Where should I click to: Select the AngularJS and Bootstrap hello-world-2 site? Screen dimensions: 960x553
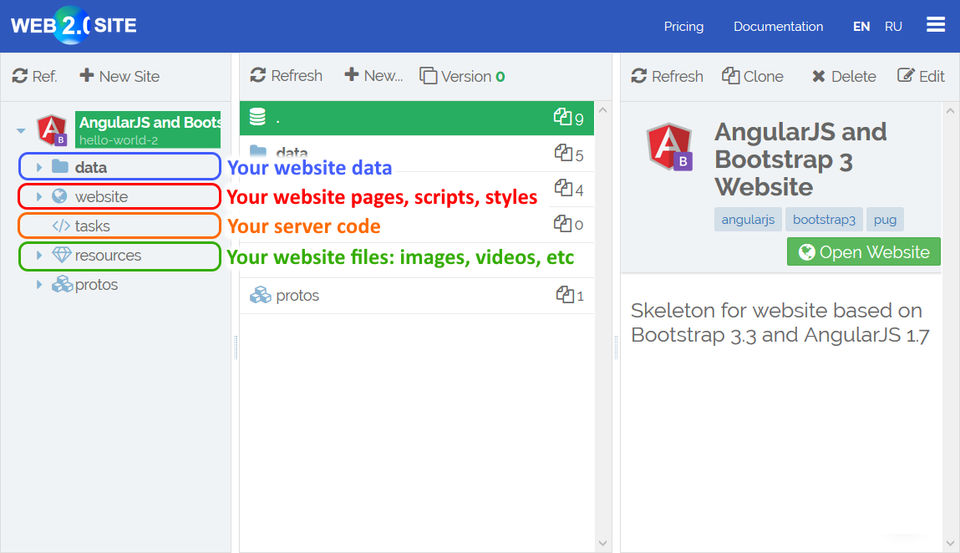click(148, 130)
